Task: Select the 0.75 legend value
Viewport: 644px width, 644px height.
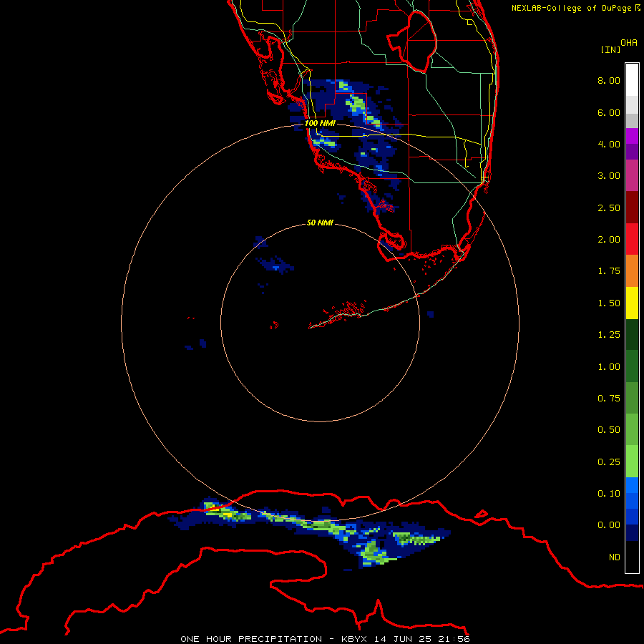Action: pos(609,399)
